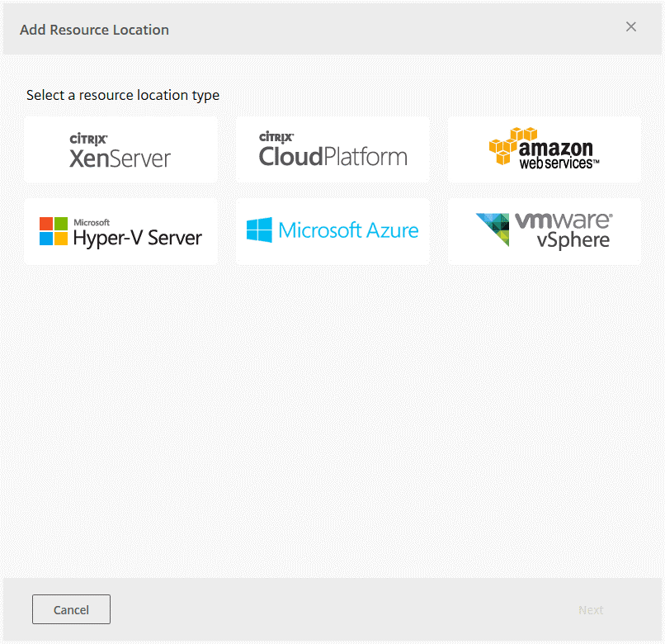Screen dimensions: 665x644
Task: Click the blue Windows logo beside Azure
Action: click(x=259, y=230)
